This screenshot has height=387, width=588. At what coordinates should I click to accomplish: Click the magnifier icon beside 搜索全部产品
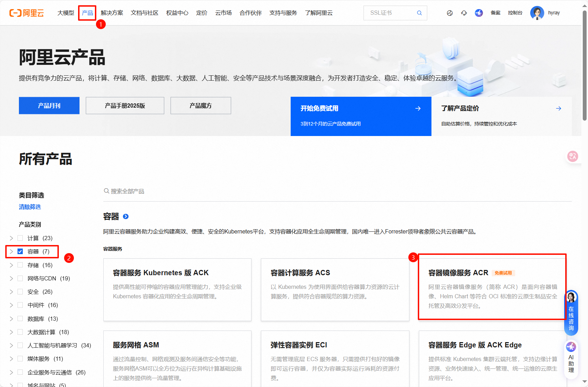(x=106, y=191)
